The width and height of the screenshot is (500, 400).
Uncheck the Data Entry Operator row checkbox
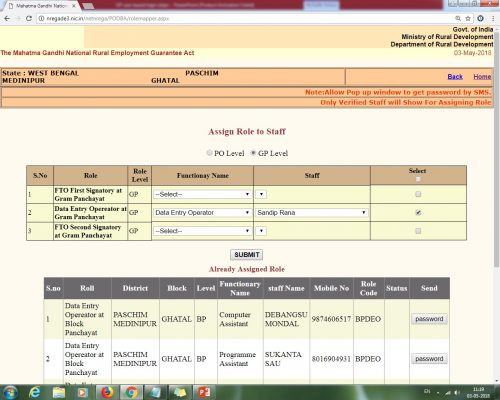418,212
